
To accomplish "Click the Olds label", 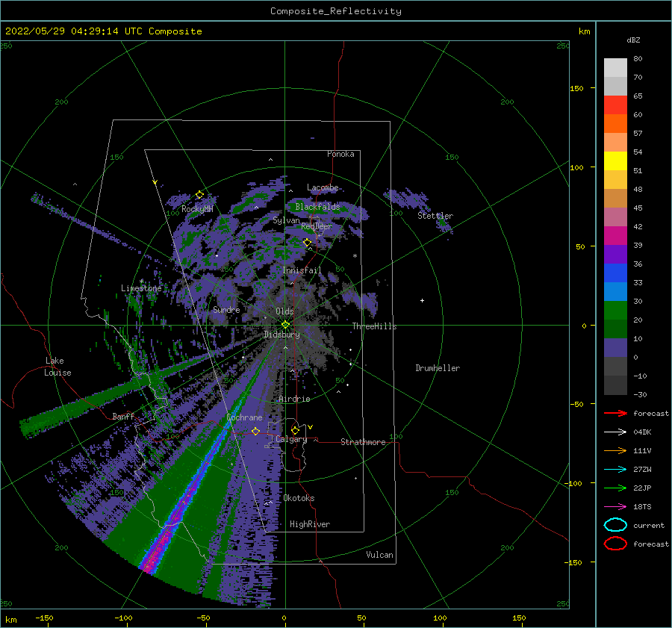I will pyautogui.click(x=284, y=311).
